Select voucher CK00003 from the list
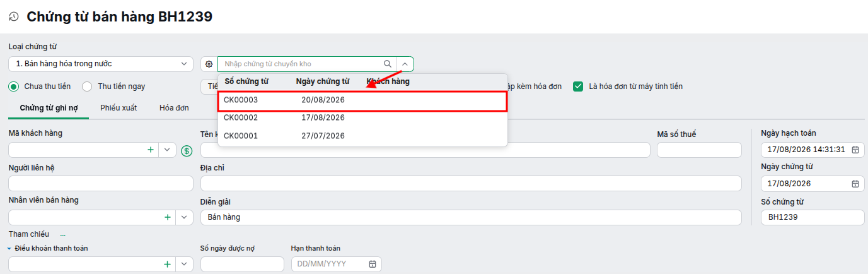 362,101
